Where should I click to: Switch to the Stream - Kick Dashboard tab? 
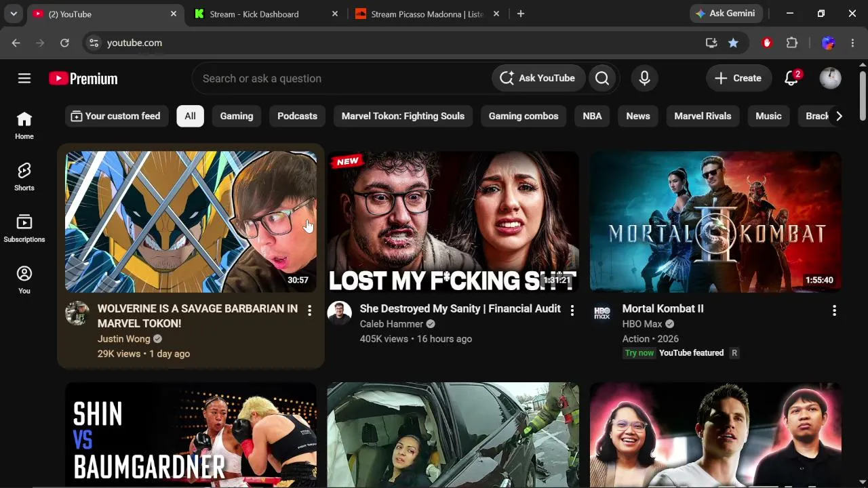(254, 14)
